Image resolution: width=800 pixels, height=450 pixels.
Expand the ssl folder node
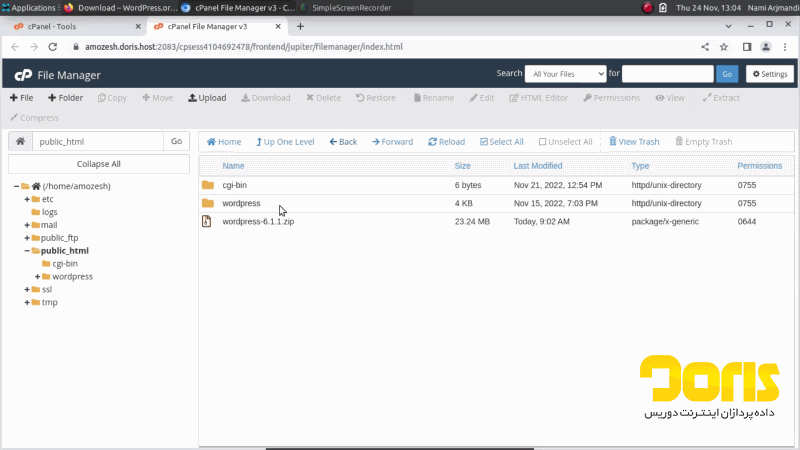pyautogui.click(x=27, y=289)
